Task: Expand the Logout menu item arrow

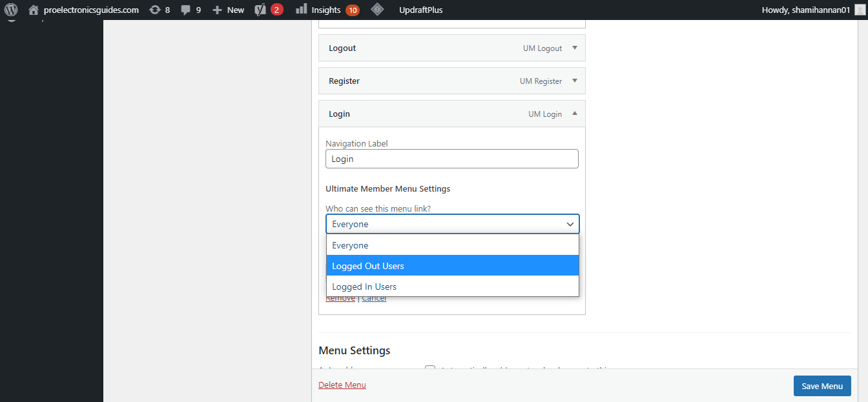Action: pyautogui.click(x=574, y=48)
